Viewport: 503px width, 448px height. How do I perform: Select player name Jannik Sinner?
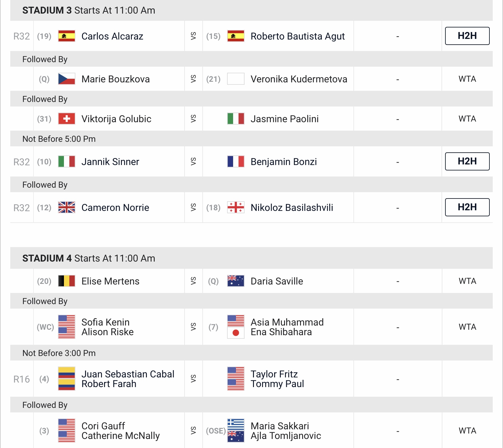[x=110, y=162]
